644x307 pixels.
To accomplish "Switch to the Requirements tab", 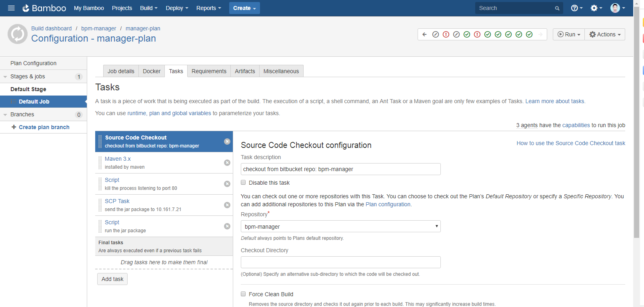I will [x=209, y=71].
